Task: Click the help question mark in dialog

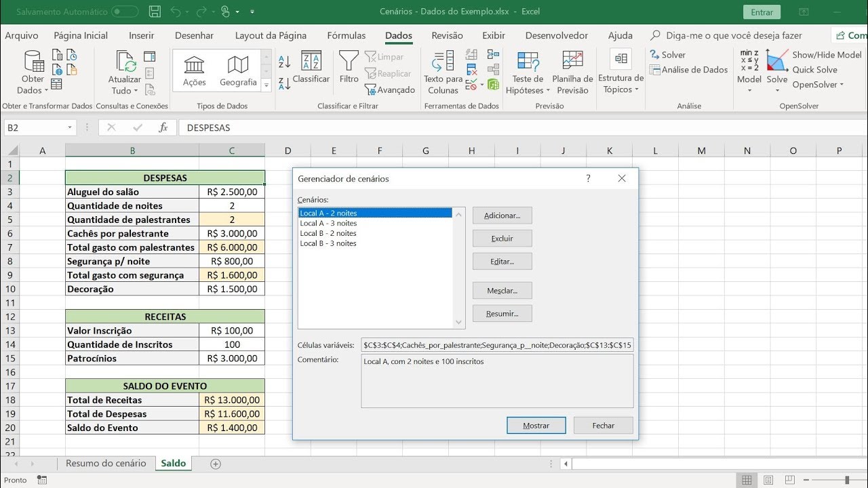Action: [x=588, y=179]
